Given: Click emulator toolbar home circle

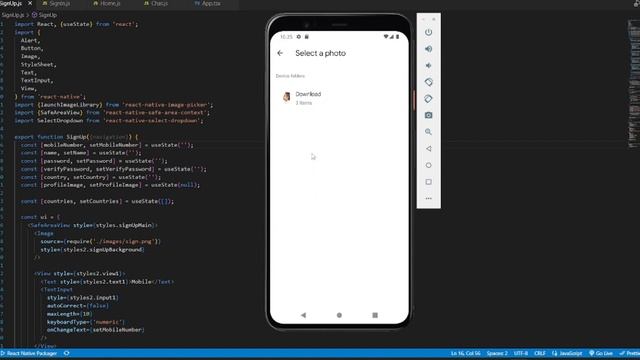Looking at the screenshot, I should tap(428, 165).
